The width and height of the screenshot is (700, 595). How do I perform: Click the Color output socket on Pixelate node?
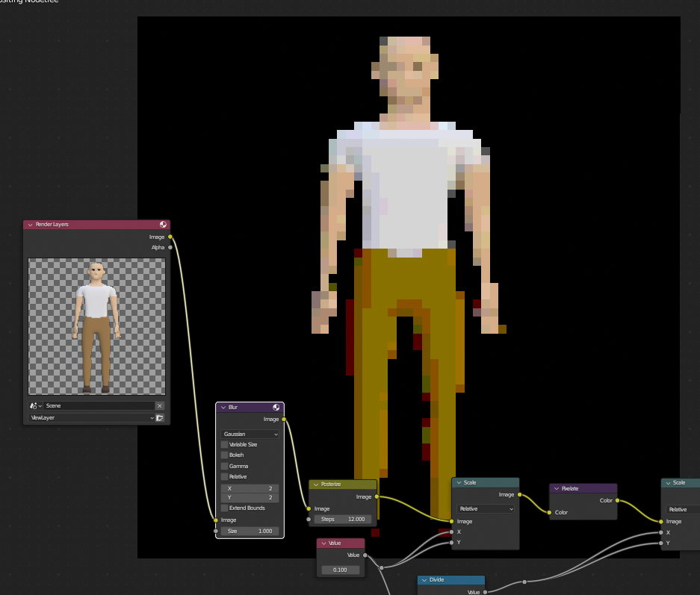(617, 500)
